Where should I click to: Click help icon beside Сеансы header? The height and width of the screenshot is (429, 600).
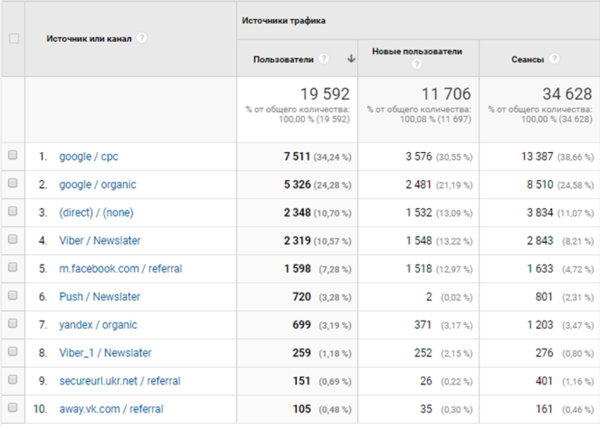point(554,59)
